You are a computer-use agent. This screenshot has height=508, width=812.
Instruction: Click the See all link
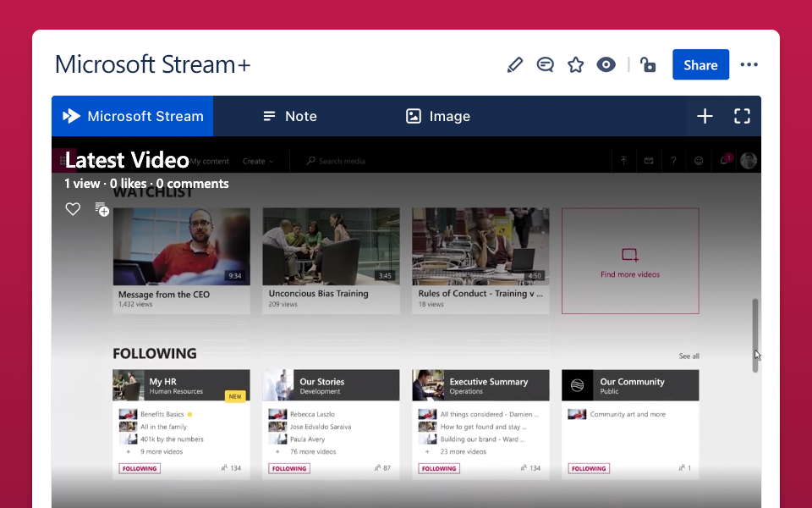click(689, 356)
